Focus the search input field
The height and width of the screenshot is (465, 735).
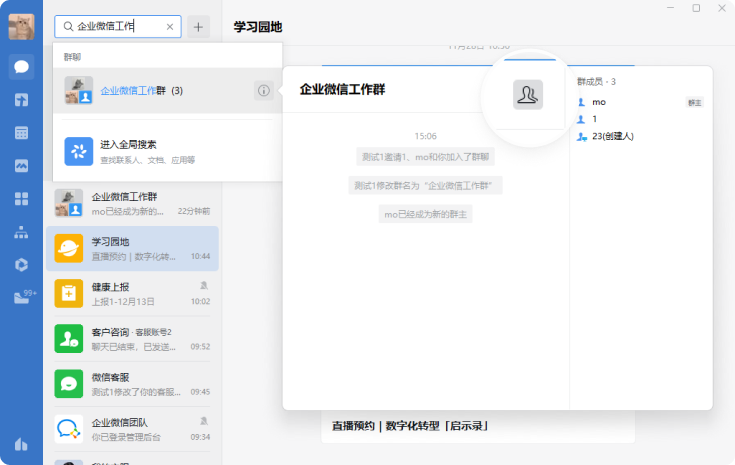118,27
